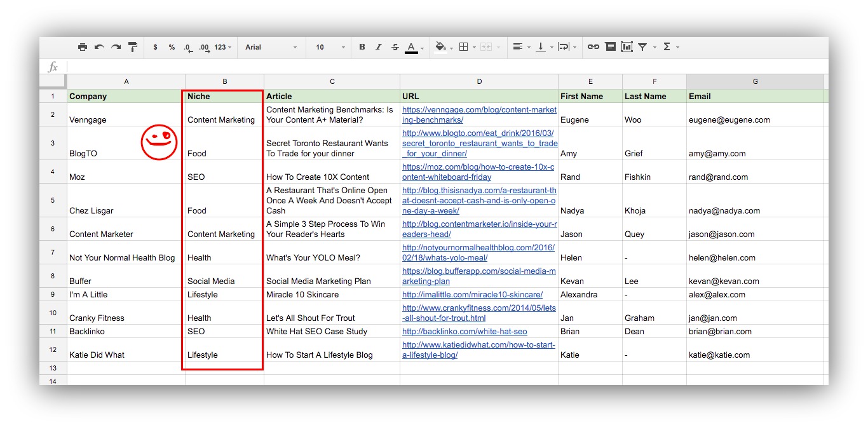Select column D header
The height and width of the screenshot is (427, 868).
click(x=479, y=82)
